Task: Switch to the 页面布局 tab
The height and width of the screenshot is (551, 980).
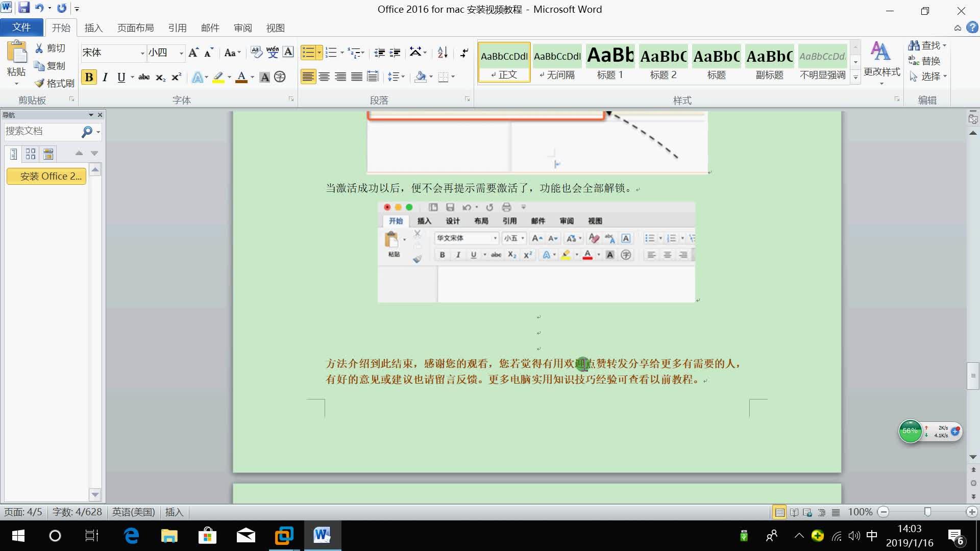Action: point(135,28)
